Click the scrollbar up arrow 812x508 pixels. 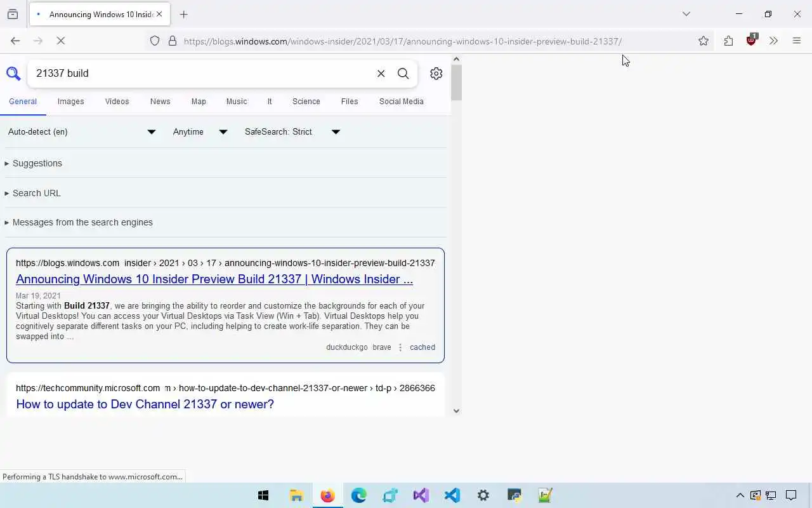point(456,59)
